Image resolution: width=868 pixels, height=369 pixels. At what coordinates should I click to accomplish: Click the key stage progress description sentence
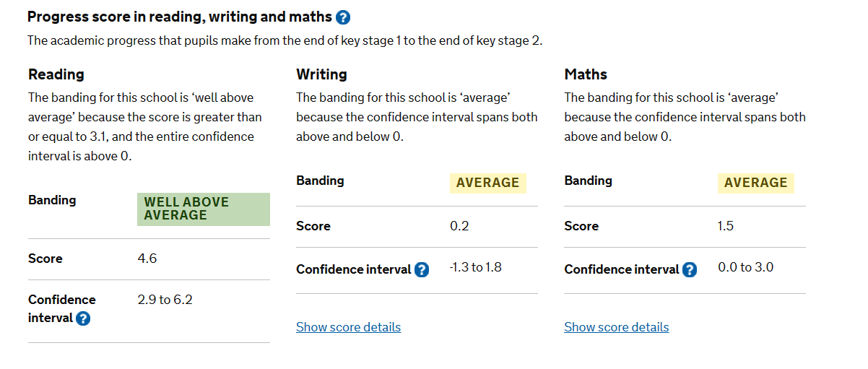coord(285,40)
